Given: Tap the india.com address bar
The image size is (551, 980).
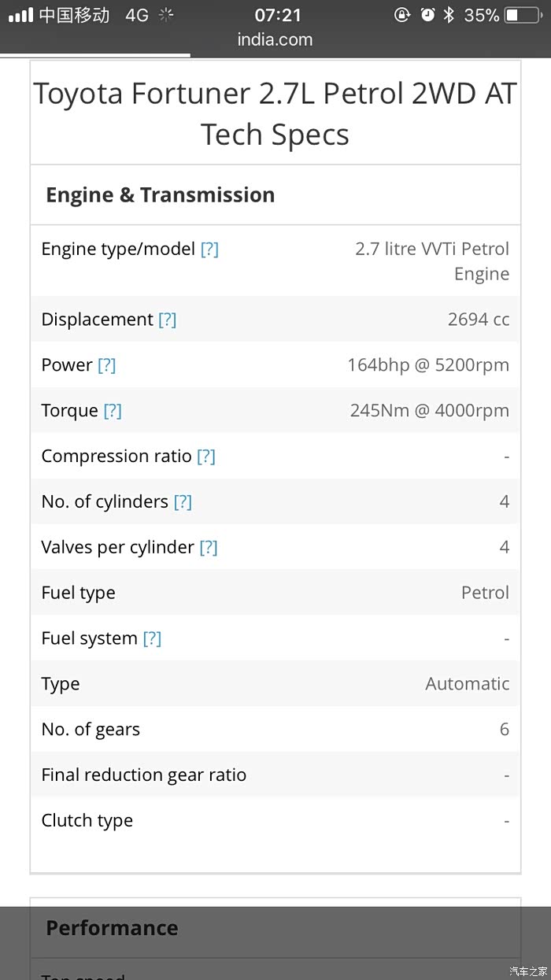Looking at the screenshot, I should [275, 39].
